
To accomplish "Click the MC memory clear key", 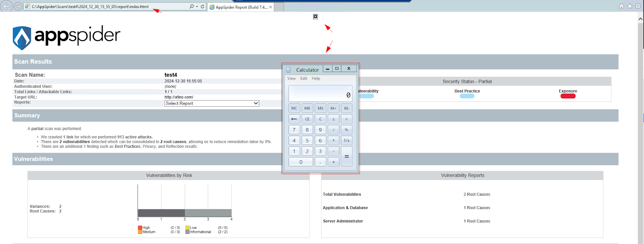I will pyautogui.click(x=294, y=108).
